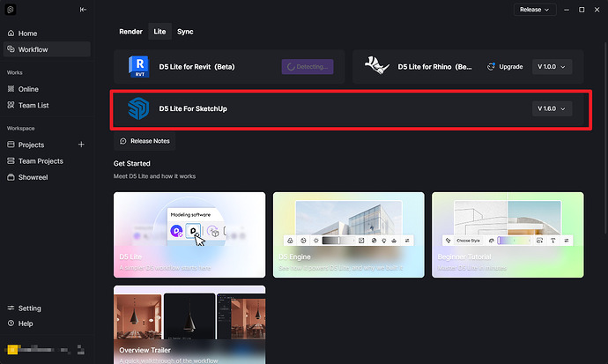Viewport: 608px width, 364px height.
Task: Click the Get Started heading
Action: [132, 164]
